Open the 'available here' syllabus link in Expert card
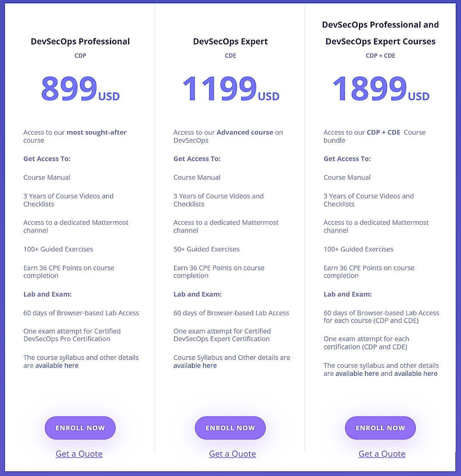This screenshot has width=461, height=476. point(195,365)
